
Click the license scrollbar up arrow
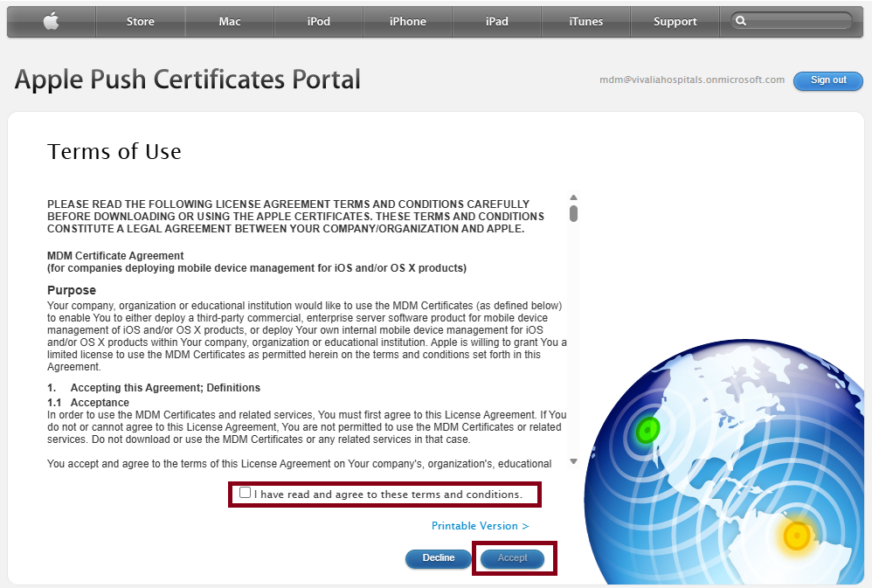pyautogui.click(x=573, y=197)
